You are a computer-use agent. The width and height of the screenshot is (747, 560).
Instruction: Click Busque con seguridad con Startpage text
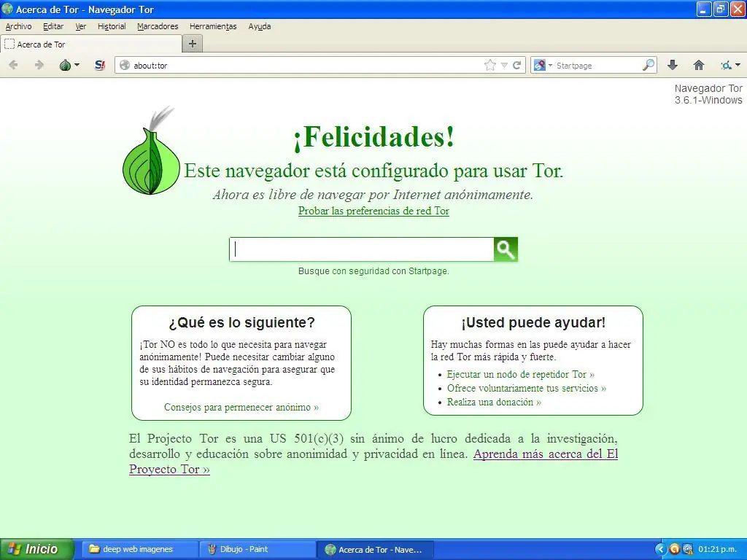pyautogui.click(x=373, y=271)
